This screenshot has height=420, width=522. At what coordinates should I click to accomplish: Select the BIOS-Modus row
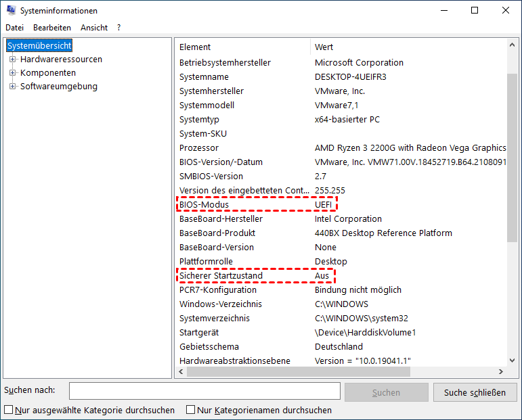[341, 204]
